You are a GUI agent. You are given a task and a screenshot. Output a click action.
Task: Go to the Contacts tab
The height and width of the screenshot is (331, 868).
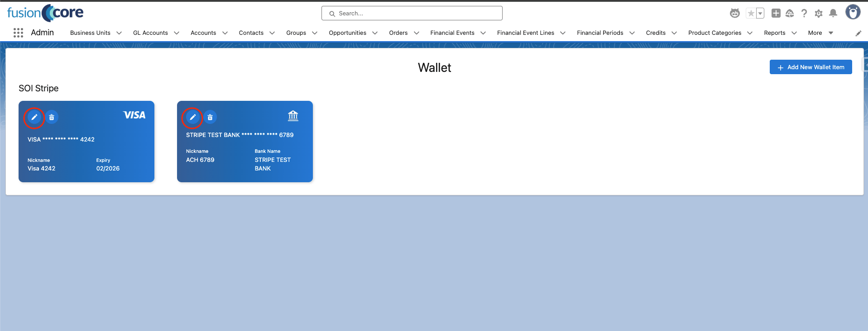(x=251, y=33)
